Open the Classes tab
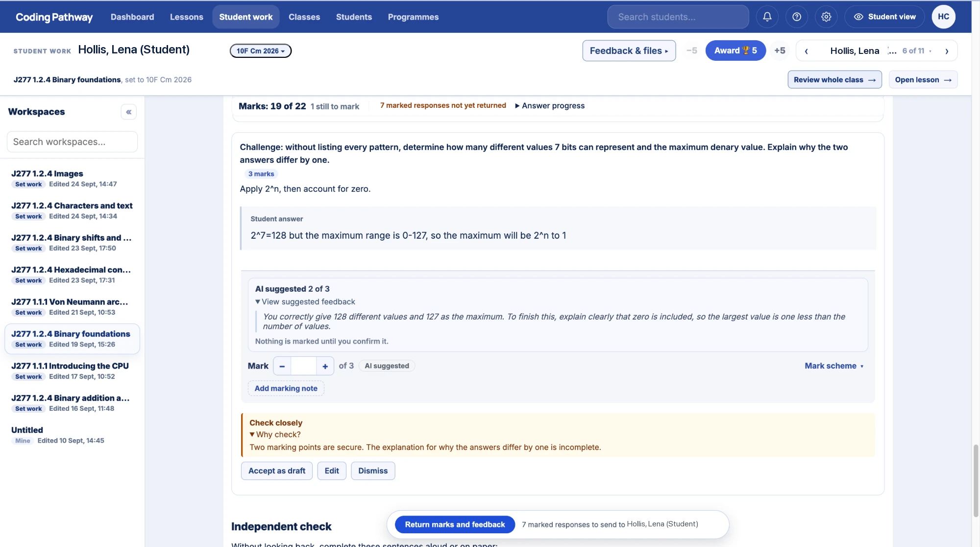The height and width of the screenshot is (547, 980). 304,17
